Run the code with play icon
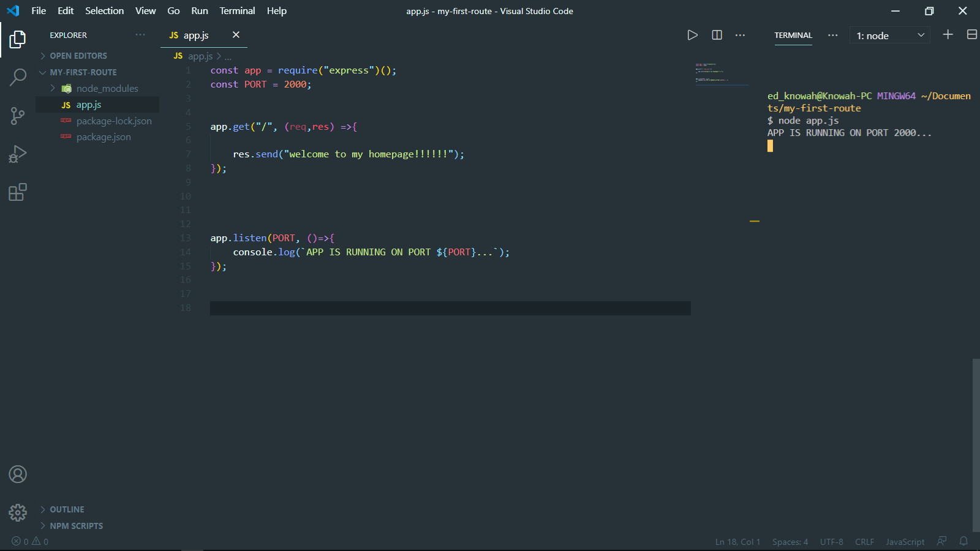980x551 pixels. pos(692,35)
